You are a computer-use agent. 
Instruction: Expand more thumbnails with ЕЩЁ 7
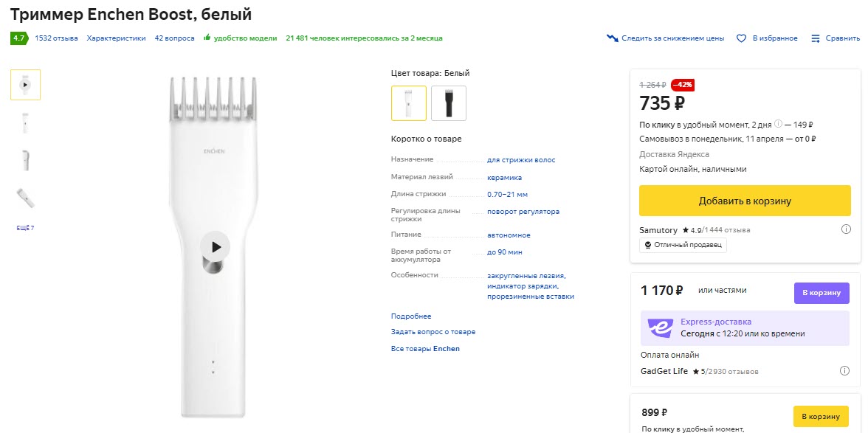click(x=25, y=228)
